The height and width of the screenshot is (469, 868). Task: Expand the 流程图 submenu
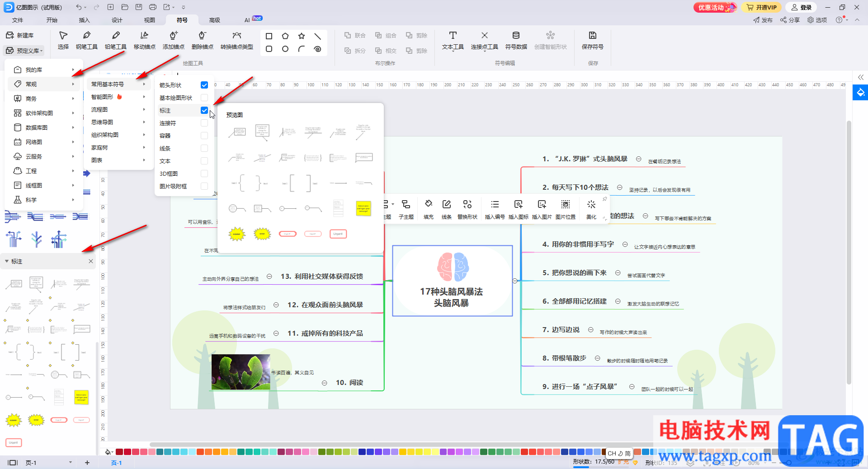[x=118, y=109]
